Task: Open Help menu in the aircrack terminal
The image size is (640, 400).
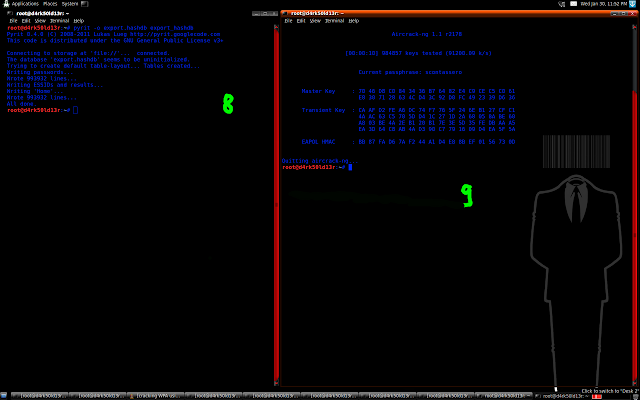Action: pyautogui.click(x=353, y=20)
